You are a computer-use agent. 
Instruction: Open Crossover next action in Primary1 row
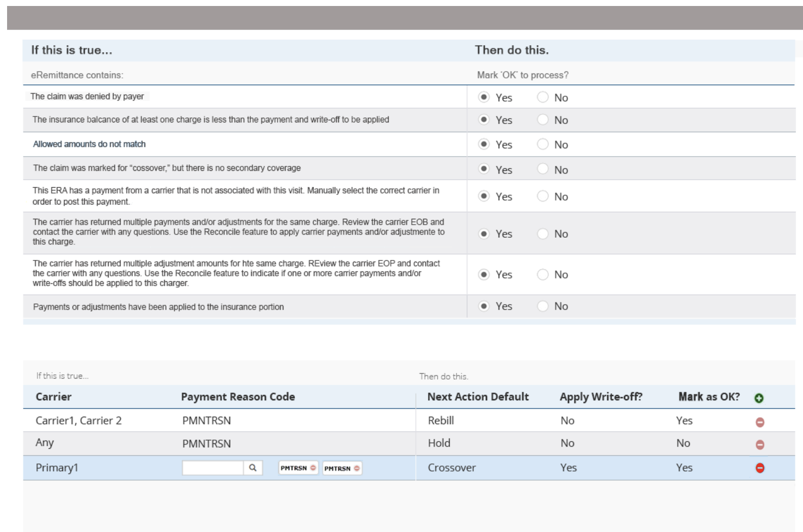452,468
